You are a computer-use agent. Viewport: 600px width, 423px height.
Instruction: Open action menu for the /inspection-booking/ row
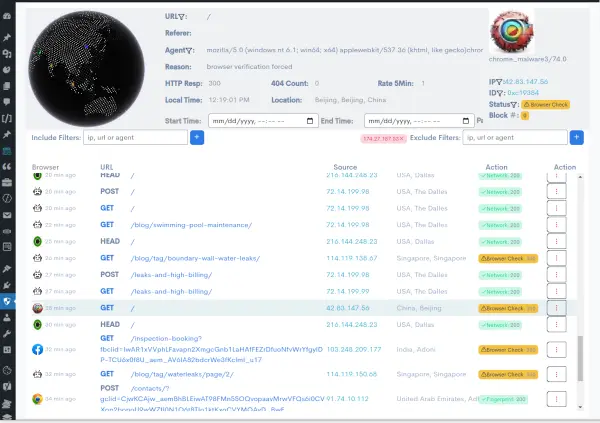[556, 350]
